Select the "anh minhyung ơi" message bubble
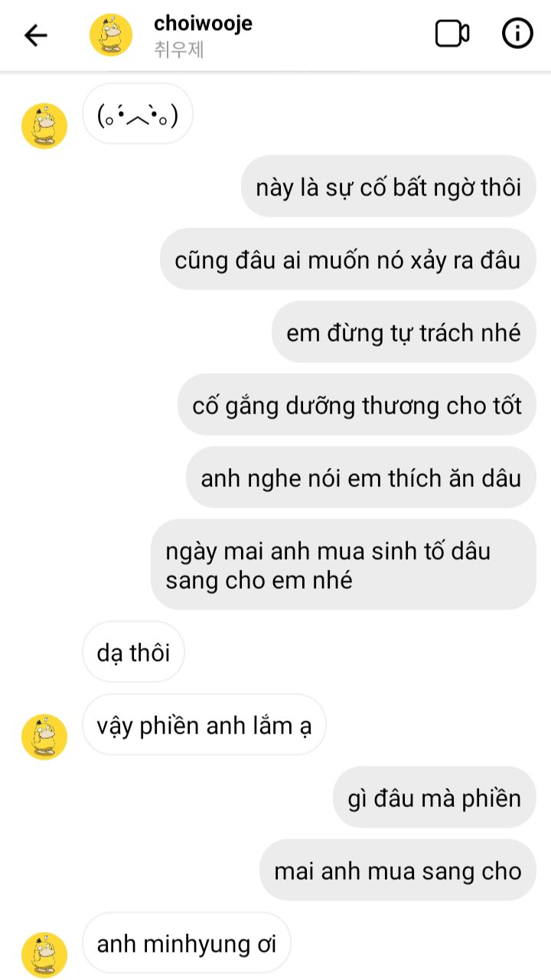This screenshot has width=551, height=980. (187, 943)
